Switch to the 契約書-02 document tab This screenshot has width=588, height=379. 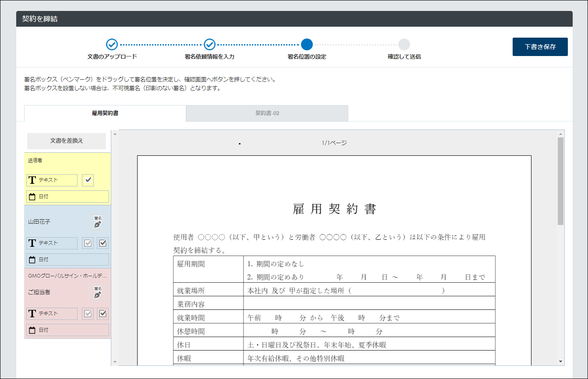pyautogui.click(x=267, y=113)
